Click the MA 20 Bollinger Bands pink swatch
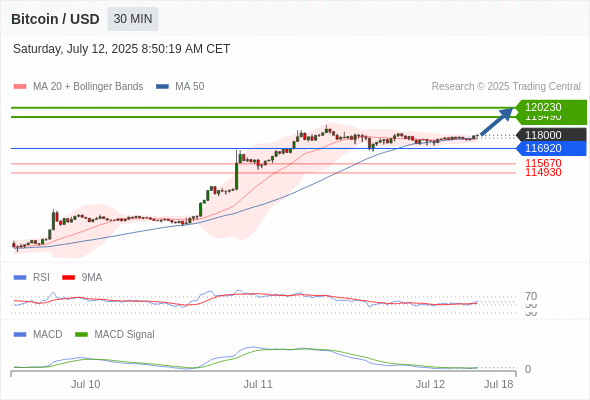The height and width of the screenshot is (400, 590). pyautogui.click(x=20, y=87)
